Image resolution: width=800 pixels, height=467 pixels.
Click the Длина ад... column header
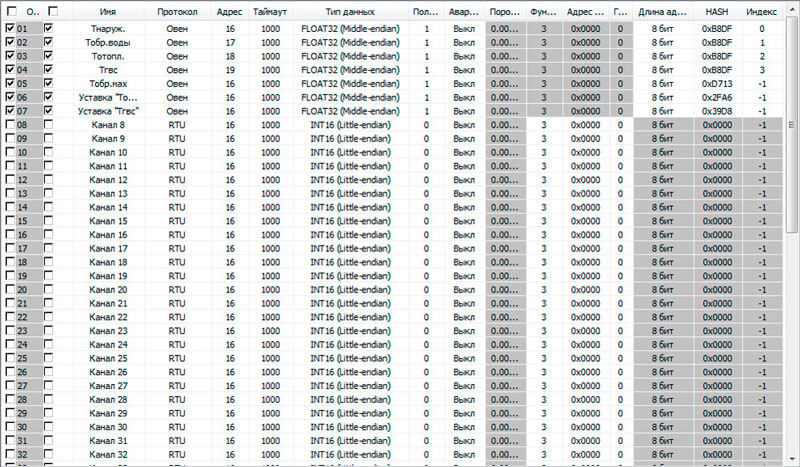(x=662, y=12)
